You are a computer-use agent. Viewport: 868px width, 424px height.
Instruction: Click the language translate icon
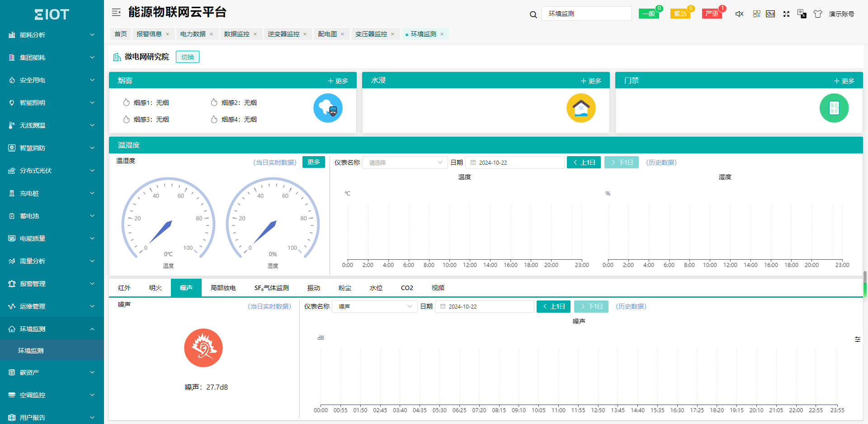802,14
